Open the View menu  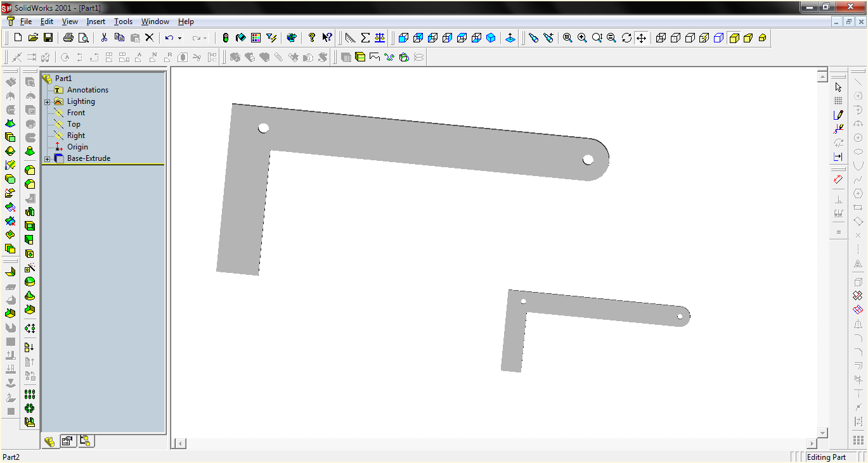click(x=70, y=22)
